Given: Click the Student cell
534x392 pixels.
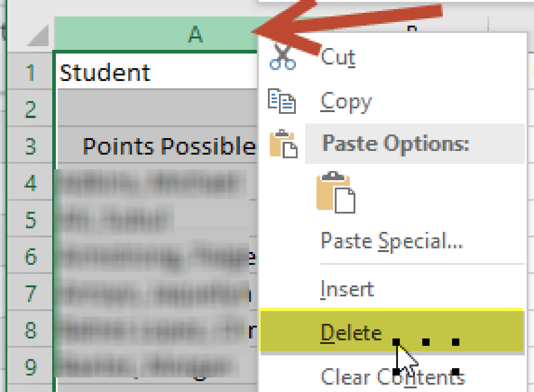Looking at the screenshot, I should (x=156, y=73).
